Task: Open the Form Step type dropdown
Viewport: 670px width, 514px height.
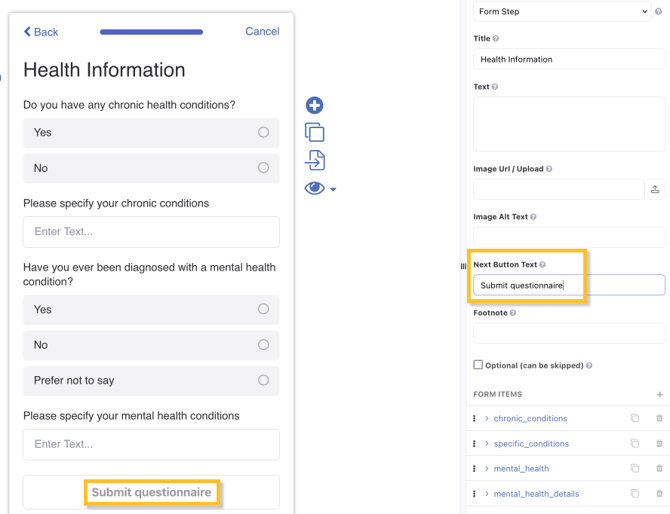Action: 562,12
